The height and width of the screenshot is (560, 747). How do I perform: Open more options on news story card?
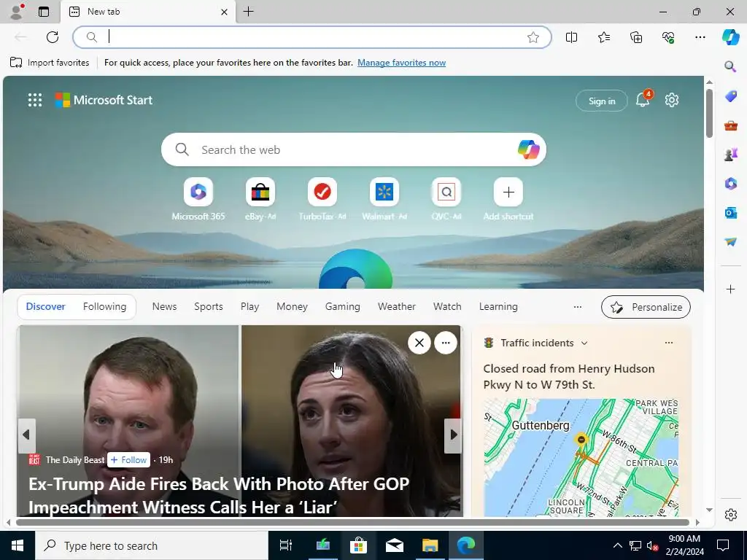click(446, 343)
